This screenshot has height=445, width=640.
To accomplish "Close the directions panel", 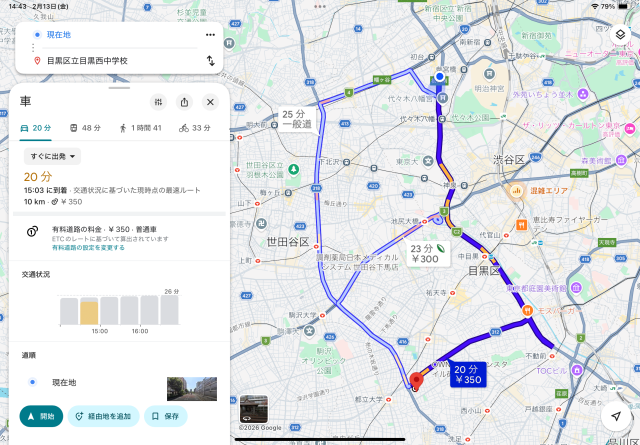I will [x=210, y=102].
